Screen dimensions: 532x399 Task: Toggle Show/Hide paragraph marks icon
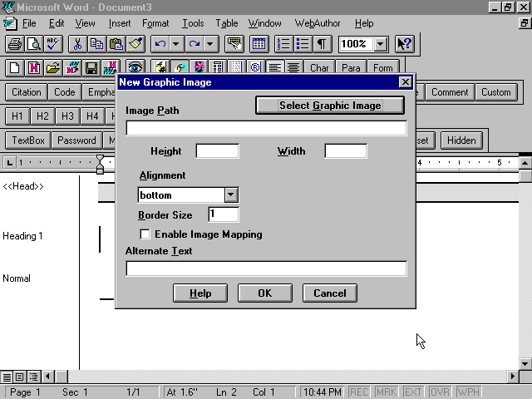tap(321, 44)
